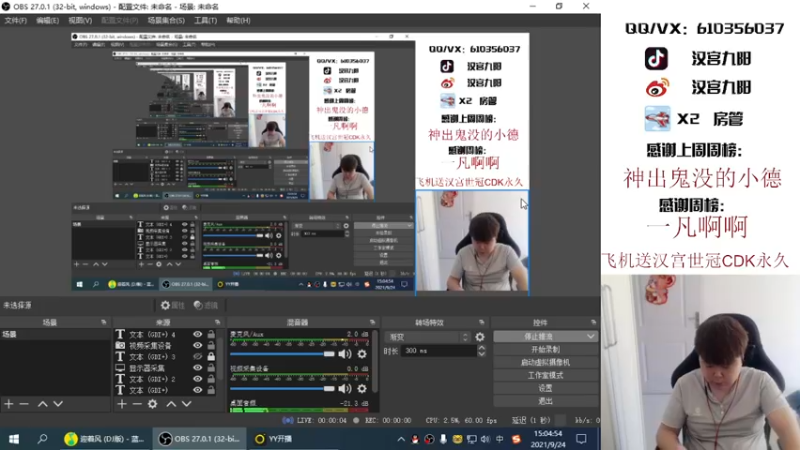This screenshot has height=450, width=800.
Task: Show hidden tray icons chevron
Action: pos(401,439)
